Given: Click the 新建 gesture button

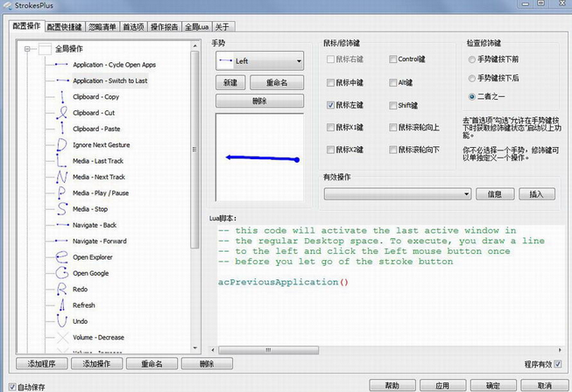Looking at the screenshot, I should pos(230,83).
